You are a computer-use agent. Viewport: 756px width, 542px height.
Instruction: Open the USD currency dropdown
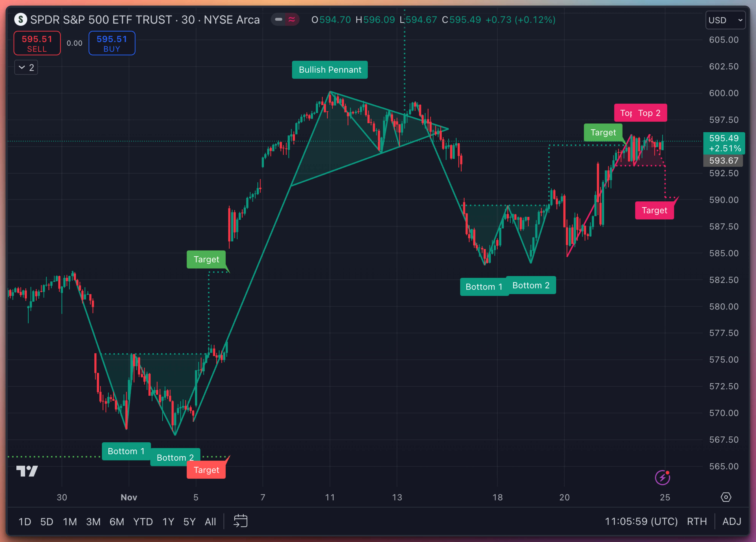pyautogui.click(x=725, y=20)
